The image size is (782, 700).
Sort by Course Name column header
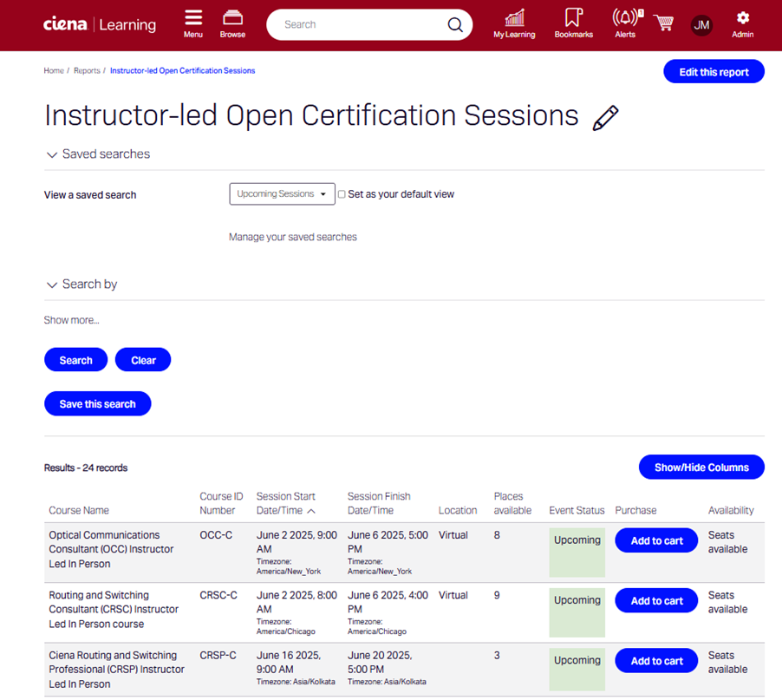[79, 510]
